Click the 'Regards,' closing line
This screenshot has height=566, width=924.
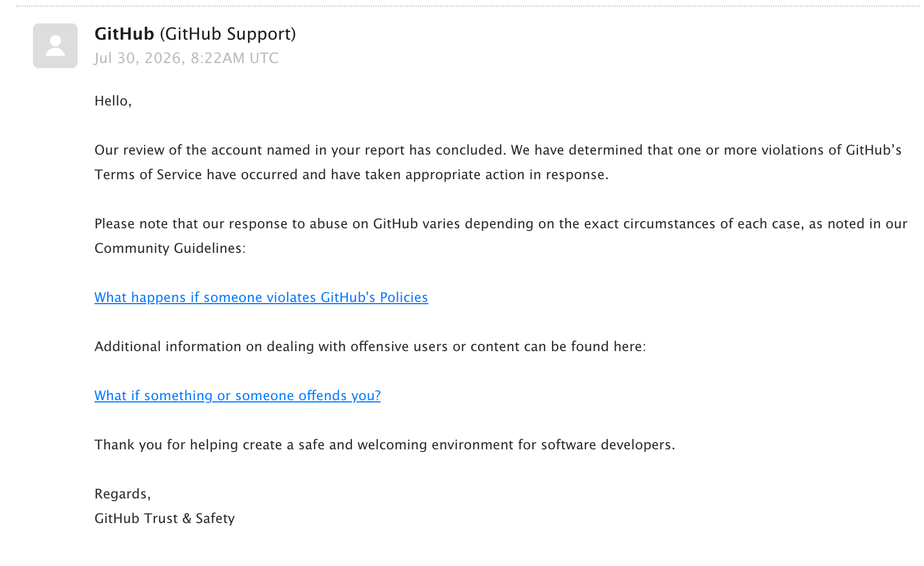tap(122, 494)
